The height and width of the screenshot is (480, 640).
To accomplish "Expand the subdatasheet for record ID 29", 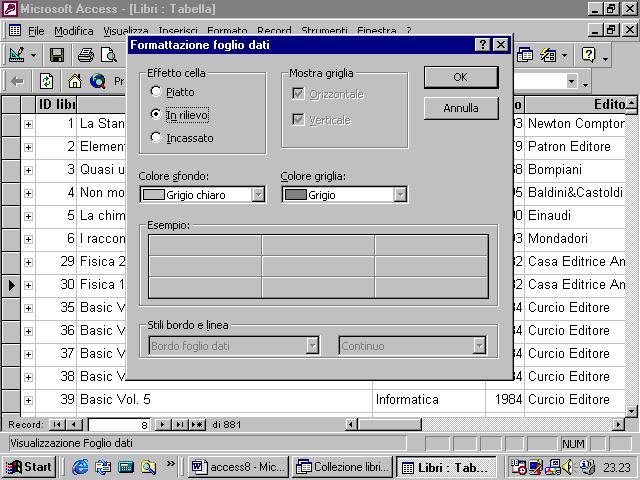I will 28,262.
